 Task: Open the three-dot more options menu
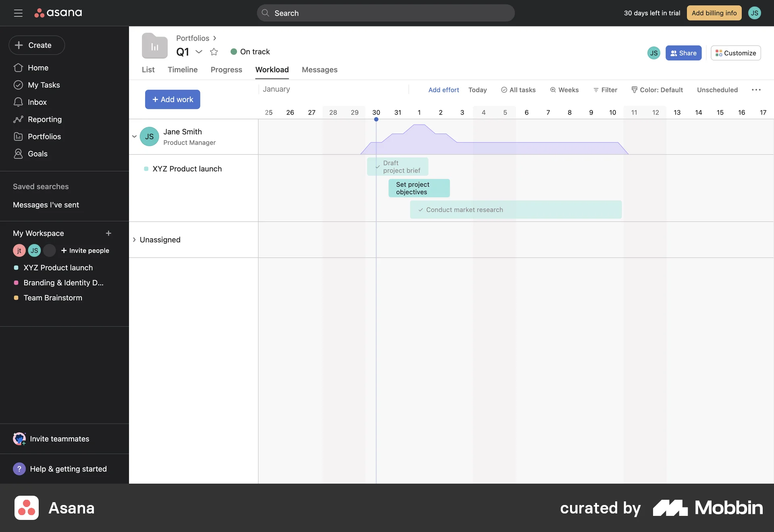coord(756,90)
